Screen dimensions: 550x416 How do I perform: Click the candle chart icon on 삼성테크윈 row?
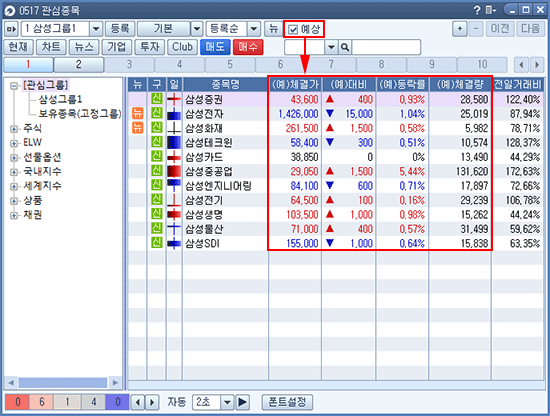(174, 142)
